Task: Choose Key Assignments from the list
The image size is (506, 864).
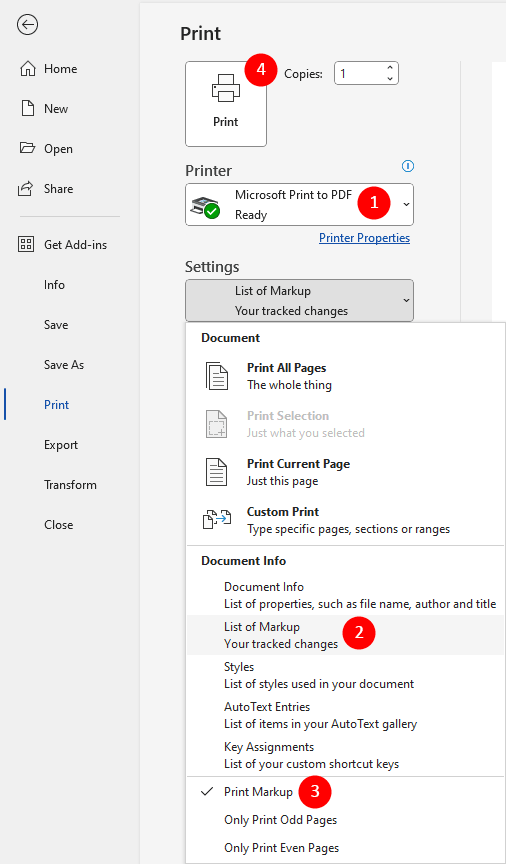Action: click(345, 755)
